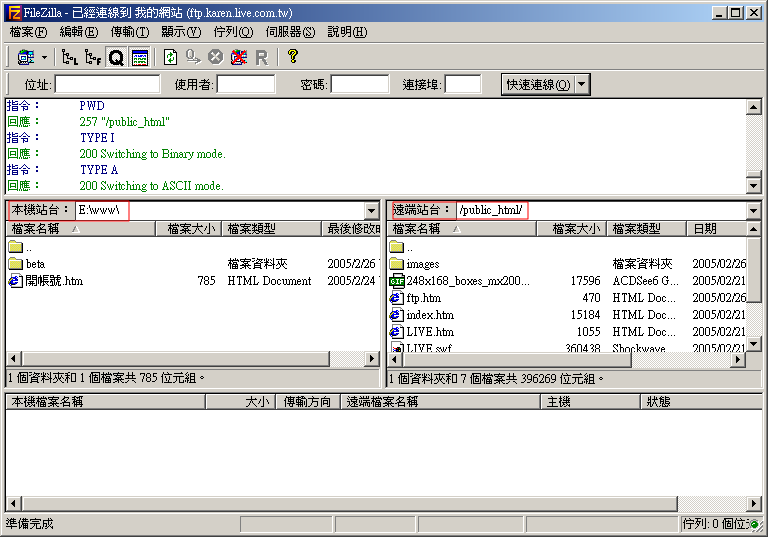Screen dimensions: 768x537
Task: Click the 快速連線(Q) button
Action: 538,84
